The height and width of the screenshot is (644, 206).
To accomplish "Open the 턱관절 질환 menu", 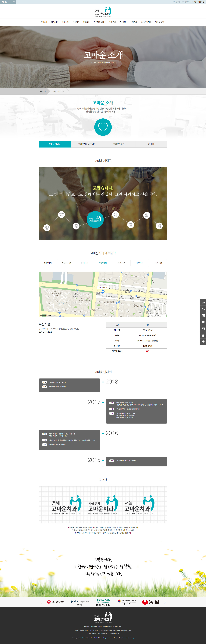I will (160, 22).
